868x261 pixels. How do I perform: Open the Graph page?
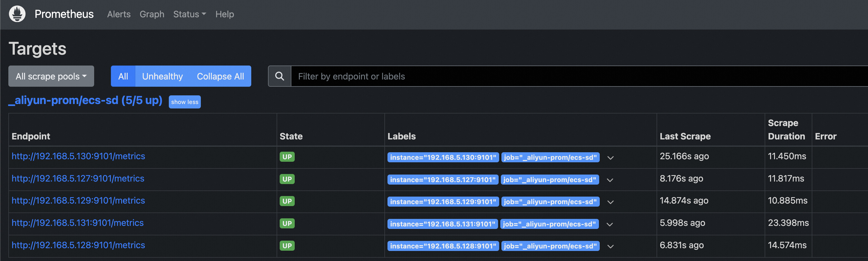point(152,14)
